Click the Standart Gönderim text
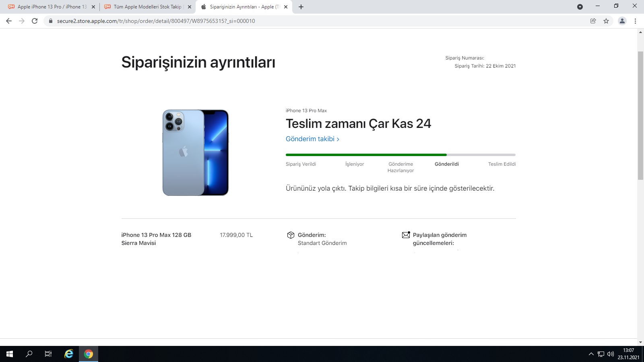The image size is (644, 362). tap(322, 243)
